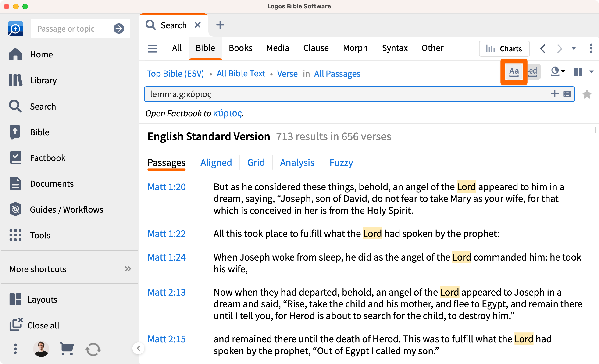Open the user profile avatar
This screenshot has height=364, width=599.
[x=41, y=349]
